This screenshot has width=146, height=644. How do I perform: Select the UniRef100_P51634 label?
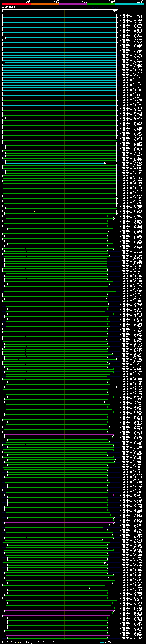click(131, 507)
